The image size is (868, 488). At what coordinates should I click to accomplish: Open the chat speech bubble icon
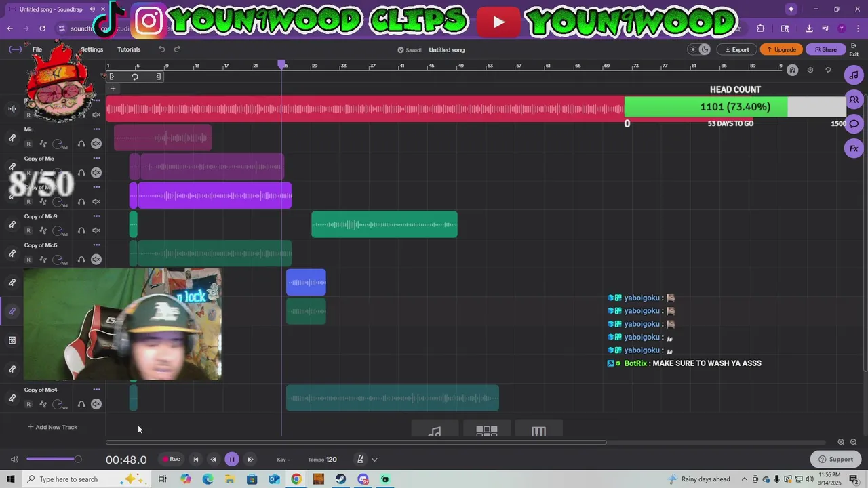pos(854,123)
